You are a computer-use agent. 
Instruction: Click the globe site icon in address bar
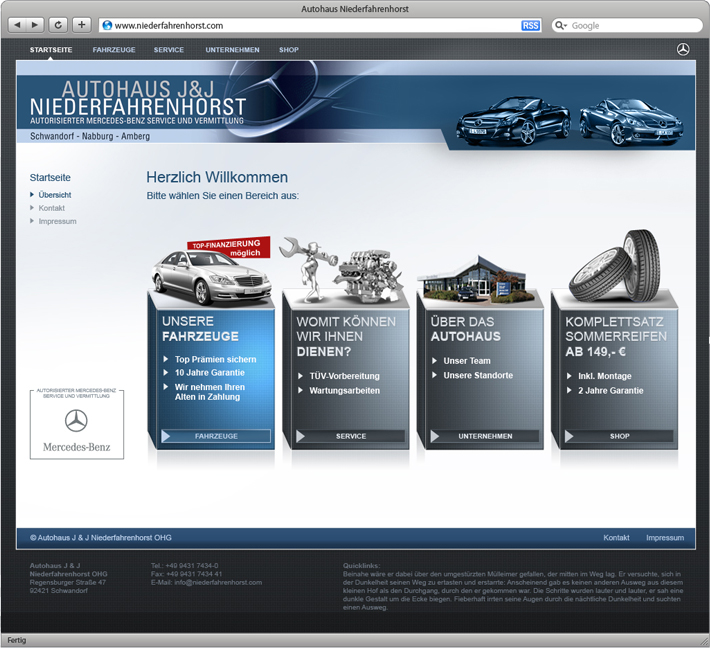107,25
